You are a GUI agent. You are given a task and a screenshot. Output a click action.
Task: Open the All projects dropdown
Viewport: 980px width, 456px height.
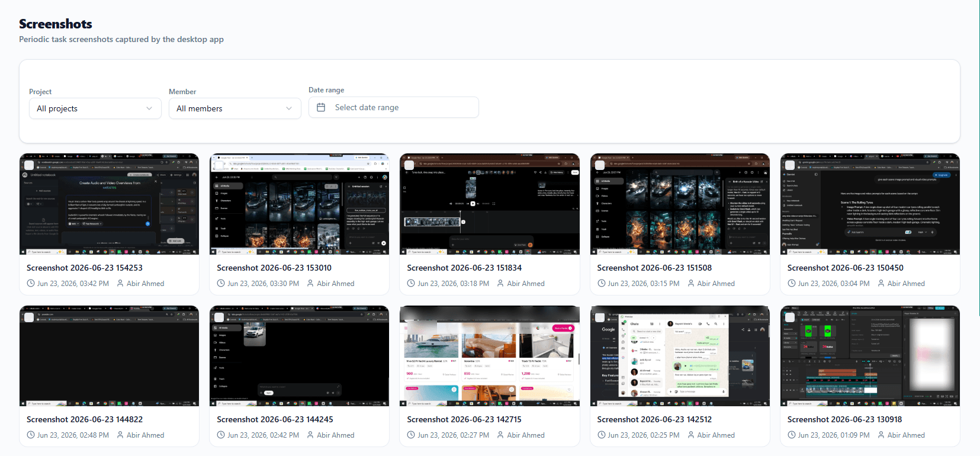click(x=95, y=108)
